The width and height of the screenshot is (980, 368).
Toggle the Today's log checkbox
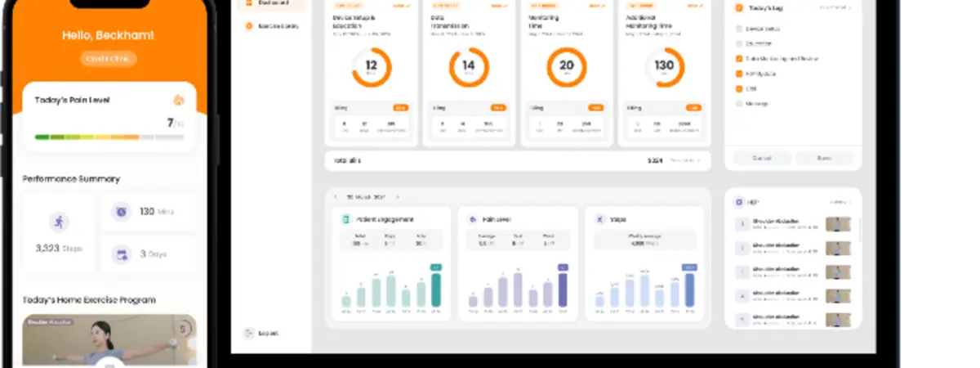coord(739,7)
